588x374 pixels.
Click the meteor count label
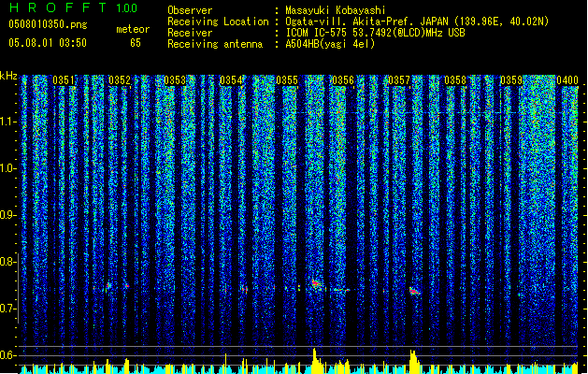(133, 29)
